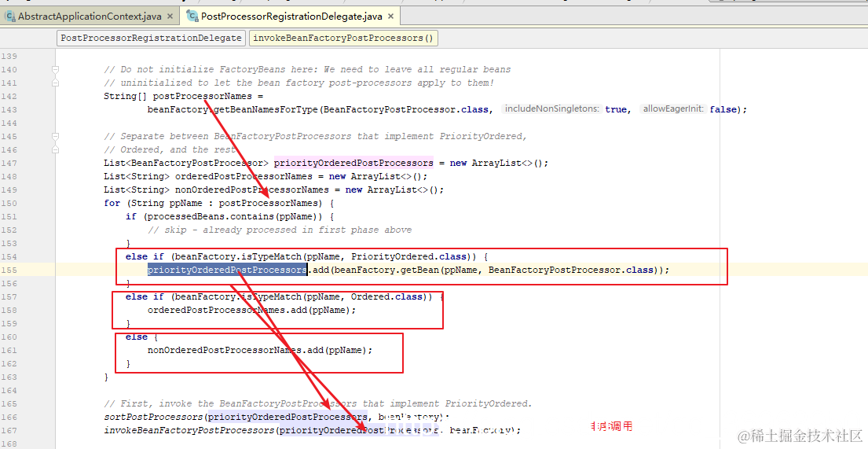Click 'getBean' call on line 155

click(x=420, y=270)
